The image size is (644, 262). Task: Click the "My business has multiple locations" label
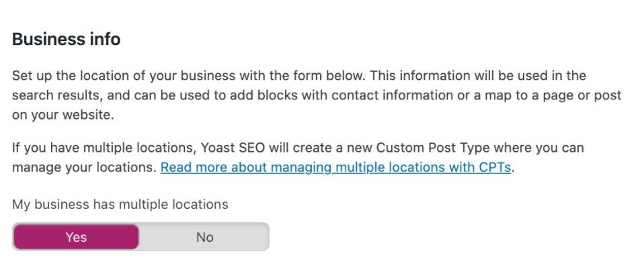tap(120, 204)
